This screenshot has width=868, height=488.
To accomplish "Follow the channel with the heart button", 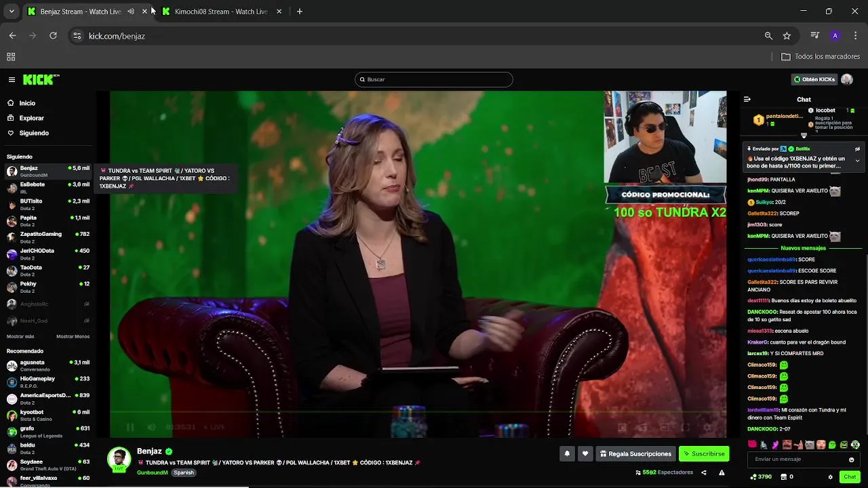I will (585, 453).
